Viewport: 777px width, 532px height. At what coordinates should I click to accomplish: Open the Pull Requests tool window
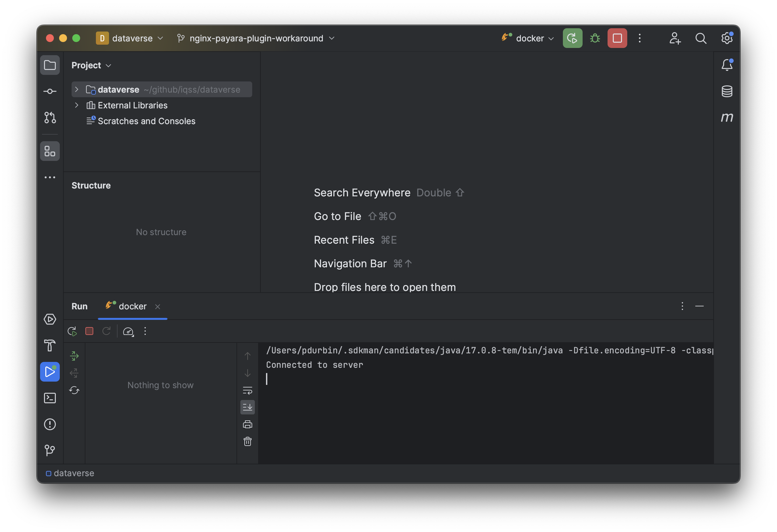[x=50, y=117]
